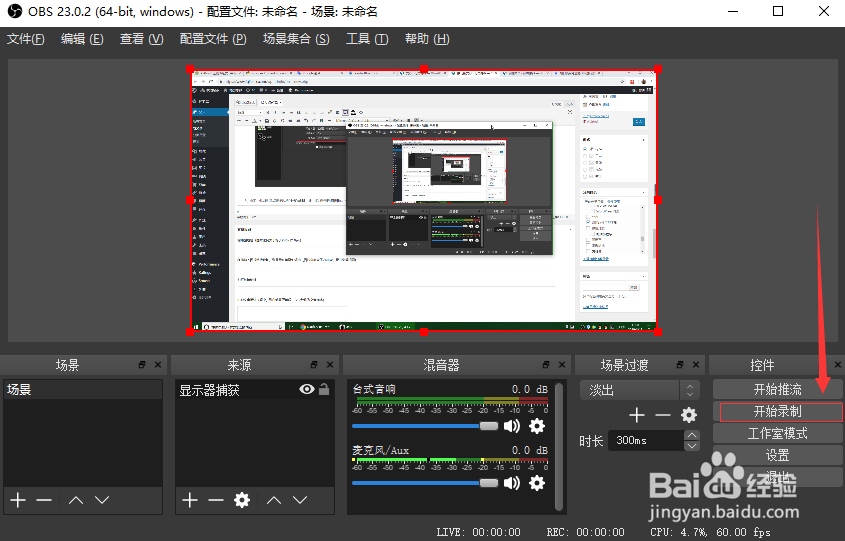Toggle lock on 显示器捕获 source
This screenshot has height=541, width=845.
(x=324, y=389)
